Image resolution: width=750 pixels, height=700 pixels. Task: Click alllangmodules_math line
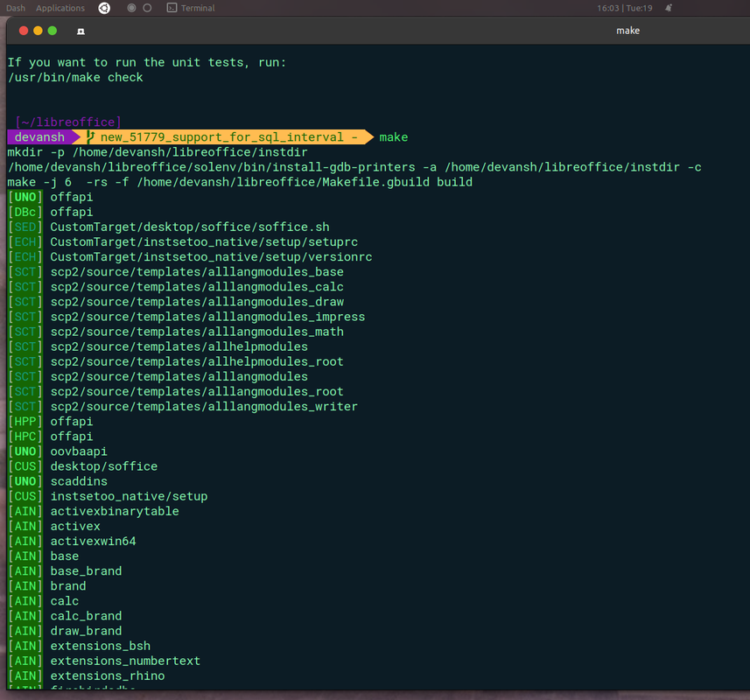176,332
